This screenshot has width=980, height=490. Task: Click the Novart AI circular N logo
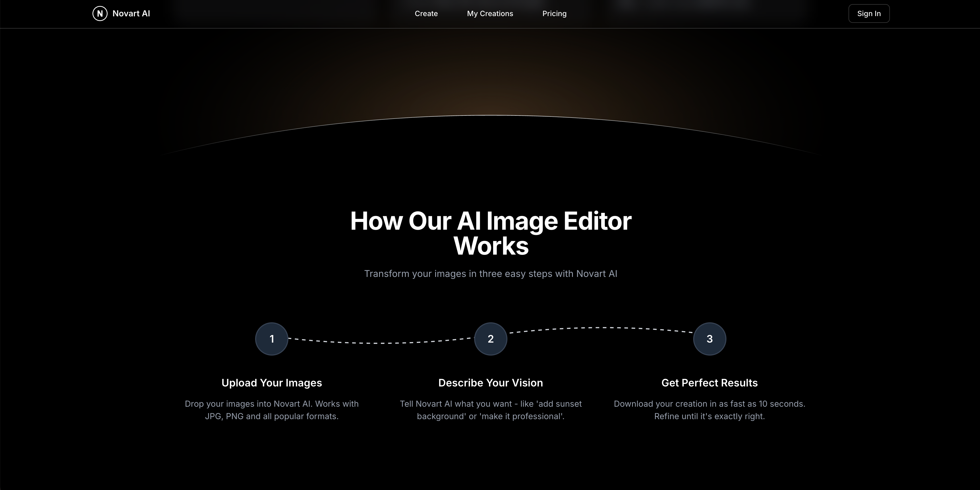pos(100,14)
